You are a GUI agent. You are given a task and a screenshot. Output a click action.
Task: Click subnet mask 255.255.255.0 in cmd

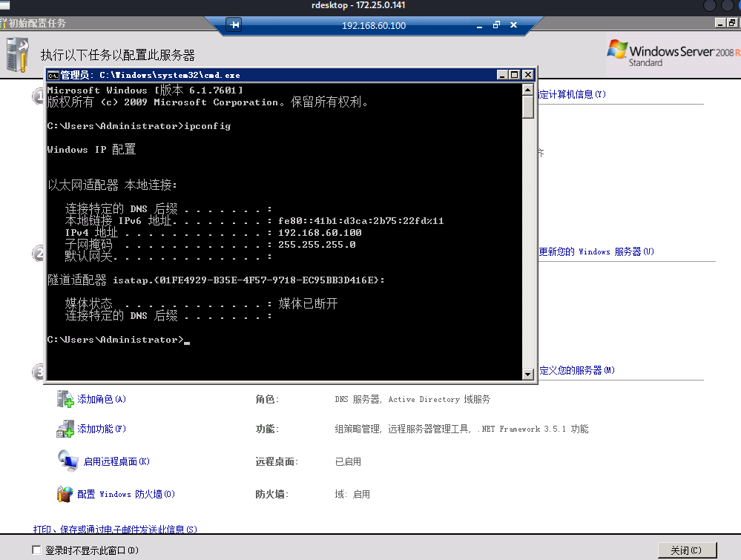point(317,244)
